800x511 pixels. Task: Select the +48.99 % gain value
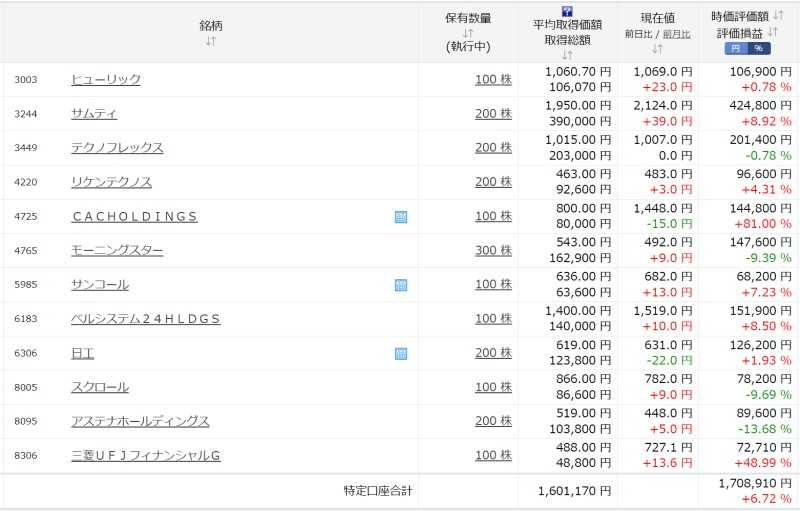pyautogui.click(x=763, y=463)
